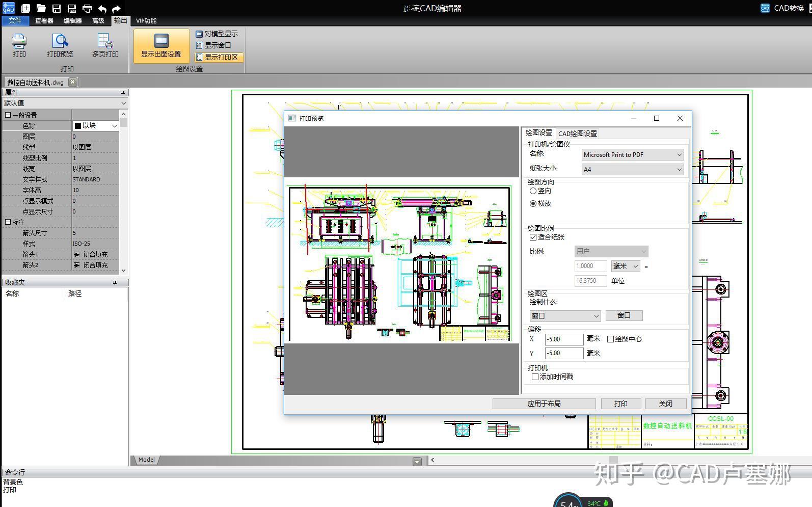Open the 文件 menu
The height and width of the screenshot is (507, 812).
(15, 21)
